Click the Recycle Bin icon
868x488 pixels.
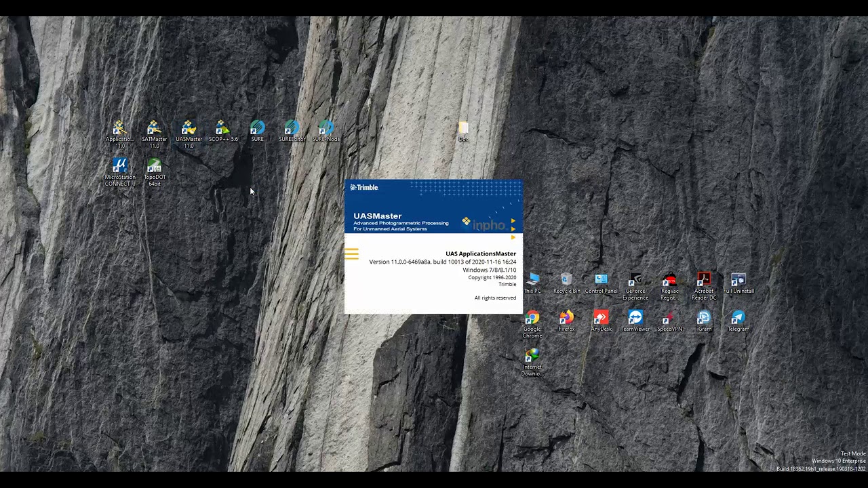(x=567, y=283)
